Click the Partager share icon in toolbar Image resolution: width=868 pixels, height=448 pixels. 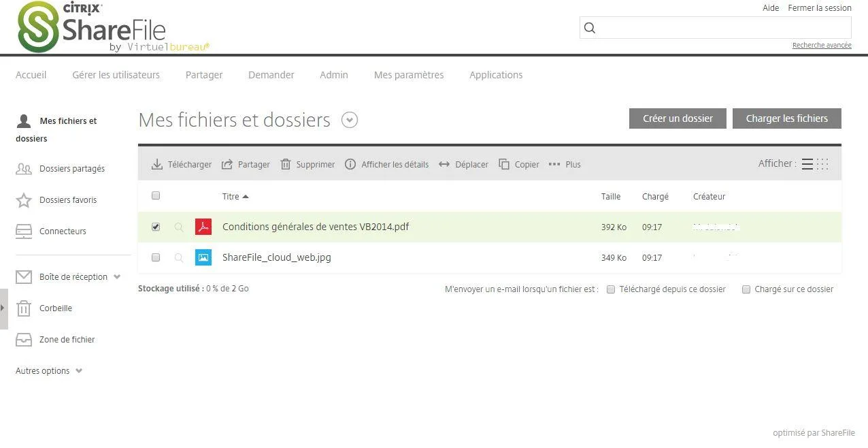point(227,164)
